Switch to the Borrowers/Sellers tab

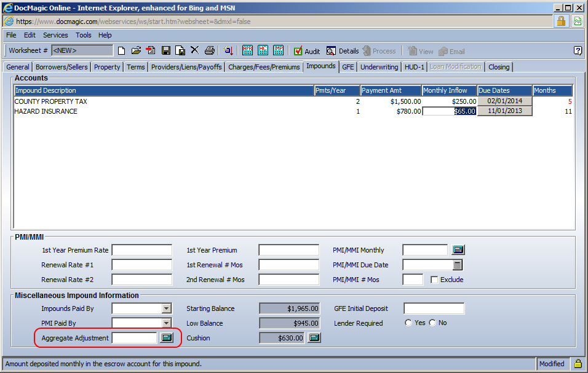pos(62,67)
